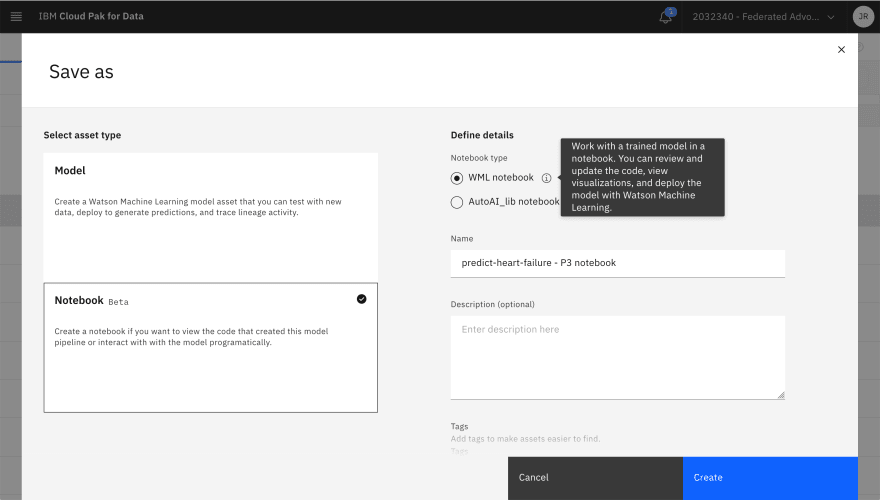Click the 'Description (optional)' label
The height and width of the screenshot is (500, 880).
pos(492,304)
